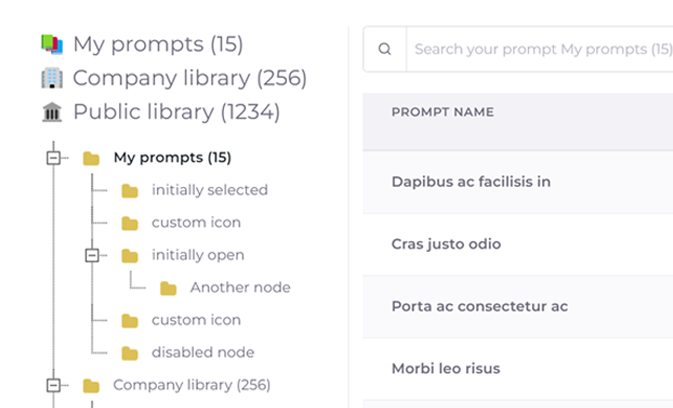Image resolution: width=673 pixels, height=408 pixels.
Task: Select the initially selected tree node
Action: pos(209,190)
